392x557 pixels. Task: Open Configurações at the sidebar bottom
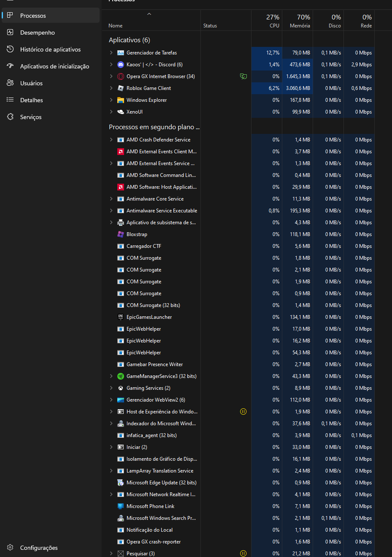[x=51, y=548]
